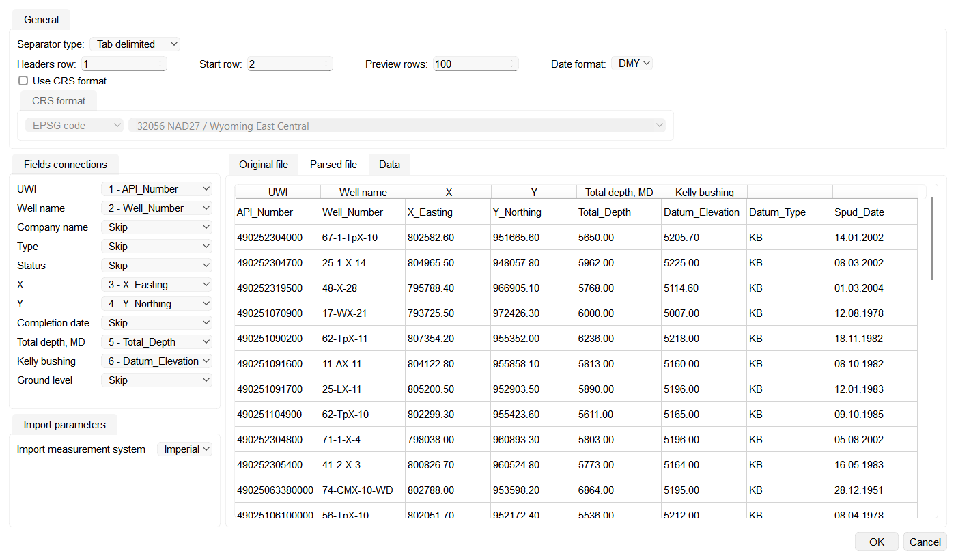Click the Y column header
The width and height of the screenshot is (956, 560).
point(534,192)
